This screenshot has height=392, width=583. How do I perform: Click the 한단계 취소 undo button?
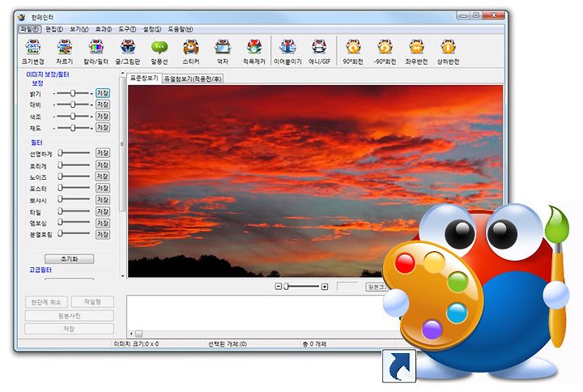(x=46, y=302)
